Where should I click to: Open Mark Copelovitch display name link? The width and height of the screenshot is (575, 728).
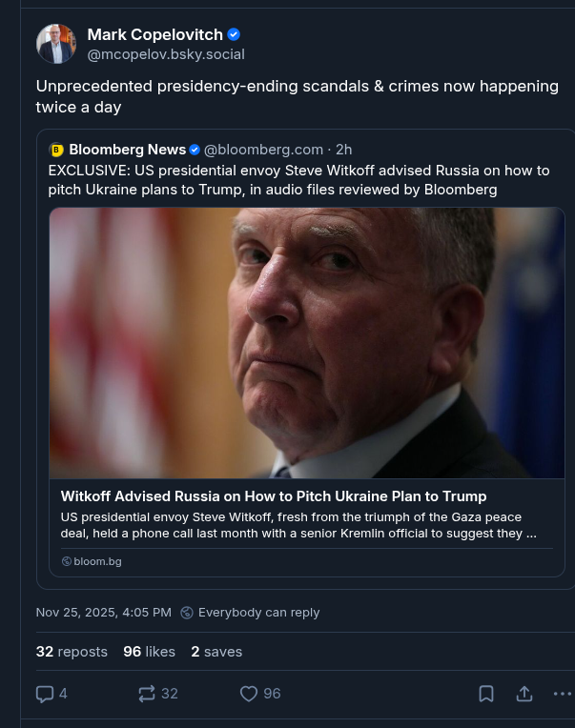pyautogui.click(x=154, y=35)
